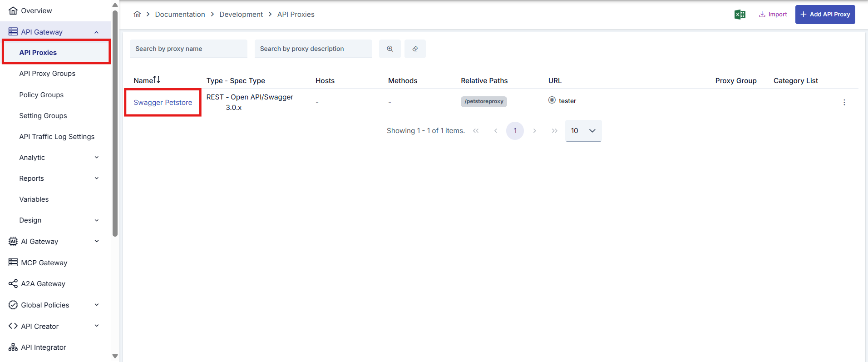Click the MCP Gateway icon
The width and height of the screenshot is (868, 362).
click(13, 263)
